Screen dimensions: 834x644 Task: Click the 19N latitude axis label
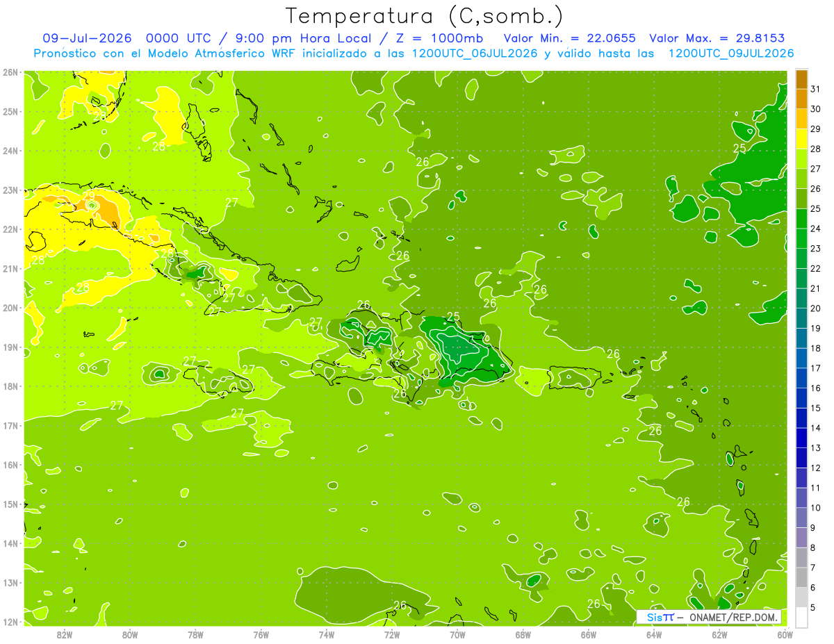[10, 347]
